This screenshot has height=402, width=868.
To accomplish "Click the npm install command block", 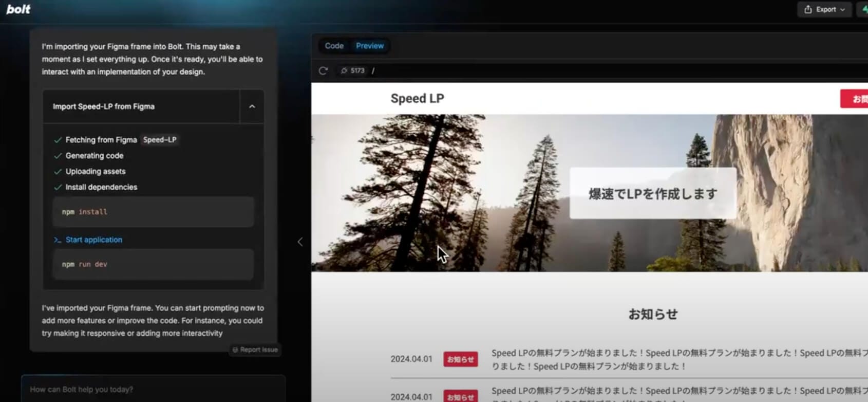I will tap(153, 212).
